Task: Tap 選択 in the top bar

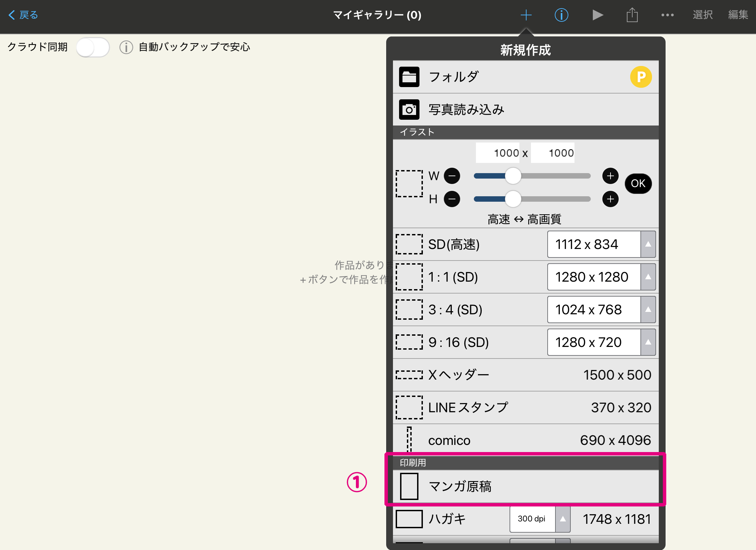Action: (x=703, y=15)
